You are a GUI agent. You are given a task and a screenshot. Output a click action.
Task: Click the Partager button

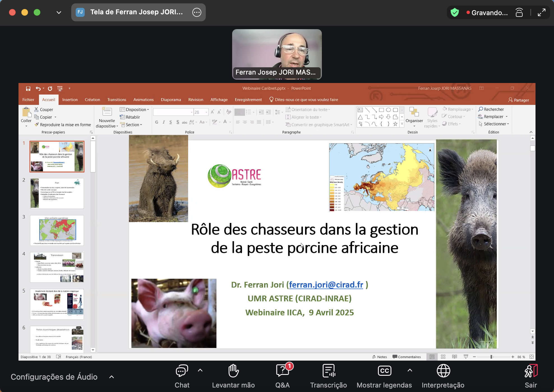tap(519, 100)
